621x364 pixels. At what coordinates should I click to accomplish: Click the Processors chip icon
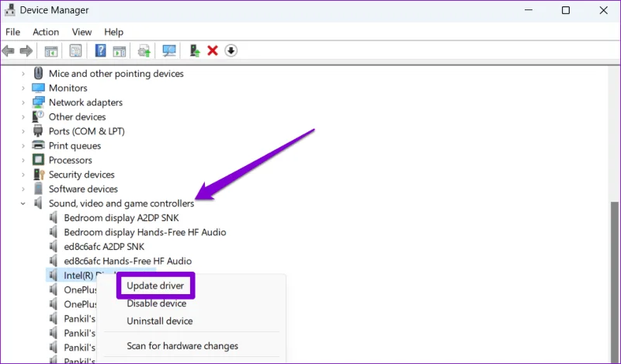[x=38, y=160]
